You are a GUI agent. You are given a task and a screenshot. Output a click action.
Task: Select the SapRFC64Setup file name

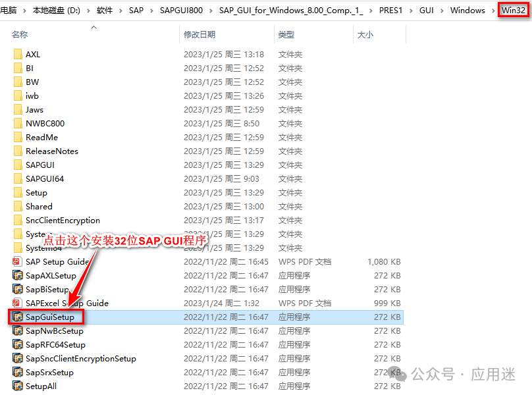pyautogui.click(x=56, y=345)
